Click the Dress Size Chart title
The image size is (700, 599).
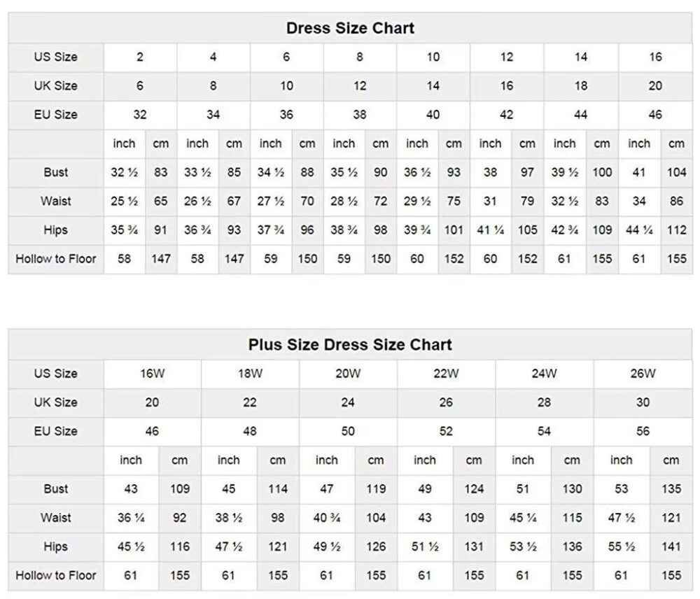(x=350, y=29)
